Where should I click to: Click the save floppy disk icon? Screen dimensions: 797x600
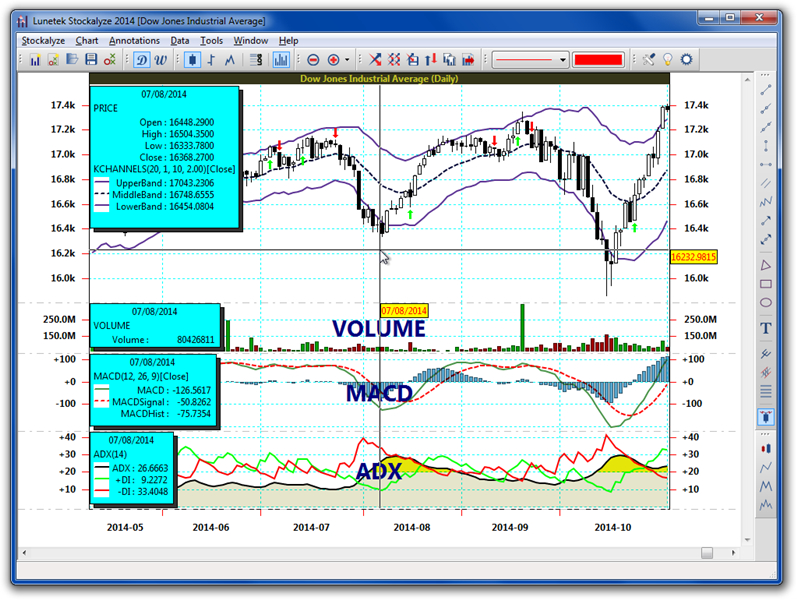click(x=91, y=60)
